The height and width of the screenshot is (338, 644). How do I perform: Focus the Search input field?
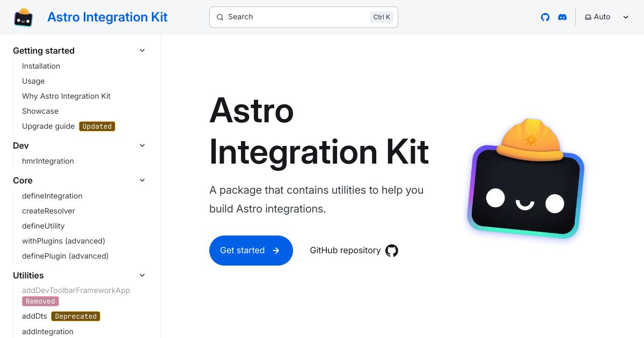303,17
